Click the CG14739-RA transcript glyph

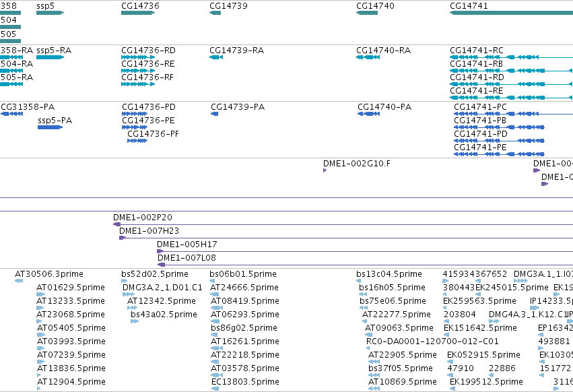point(216,57)
